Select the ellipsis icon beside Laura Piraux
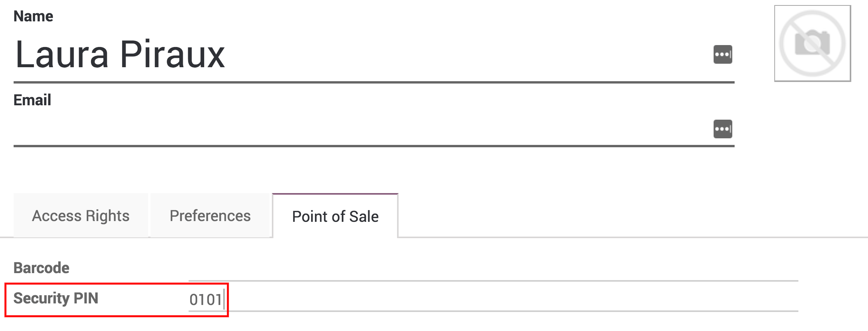 click(723, 55)
